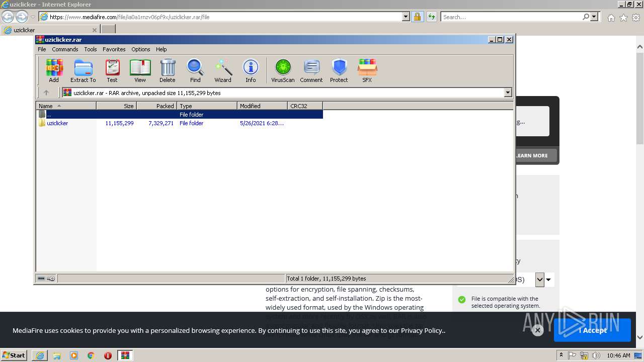The image size is (644, 362).
Task: Go up one level arrow in WinRAR
Action: 46,93
